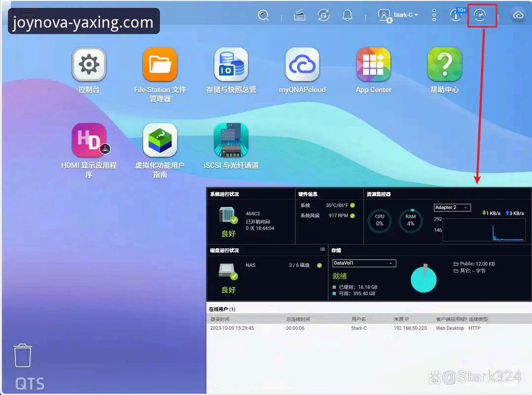Viewport: 532px width, 395px height.
Task: Click the 可用: 395.40 GB legend
Action: pos(354,294)
